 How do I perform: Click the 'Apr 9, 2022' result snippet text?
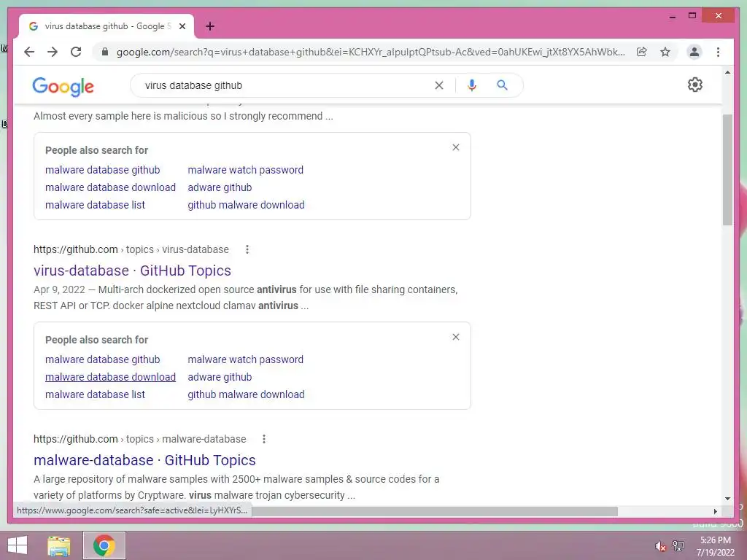coord(245,297)
